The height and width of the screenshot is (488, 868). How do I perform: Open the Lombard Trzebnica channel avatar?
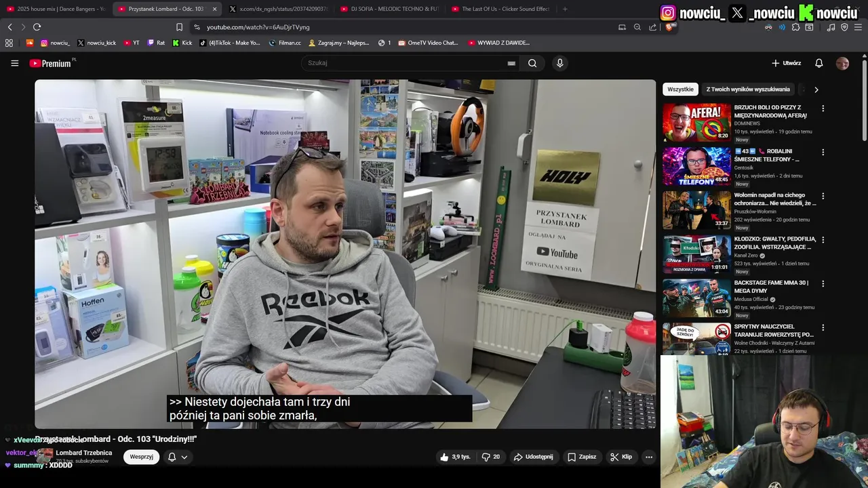45,456
